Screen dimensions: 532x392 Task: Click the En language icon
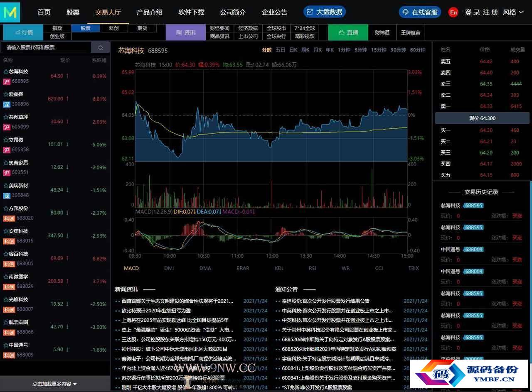453,12
